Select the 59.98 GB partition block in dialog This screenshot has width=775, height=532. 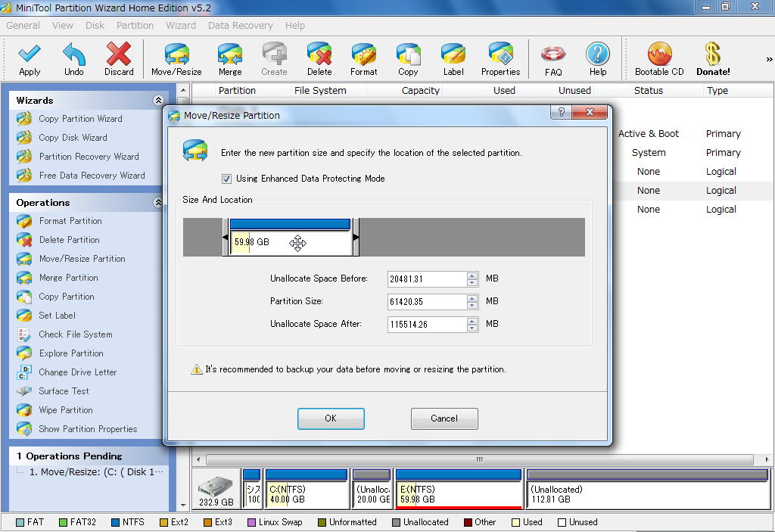pyautogui.click(x=291, y=238)
